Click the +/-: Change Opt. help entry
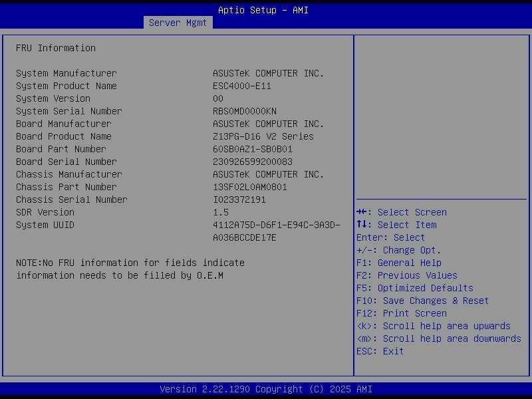Viewport: 532px width, 399px height. pyautogui.click(x=398, y=251)
